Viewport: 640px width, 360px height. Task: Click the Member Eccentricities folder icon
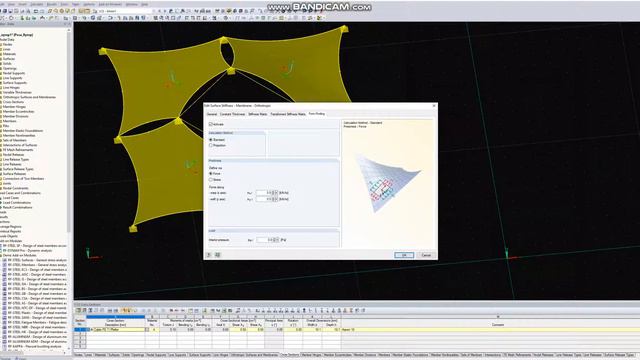[x=1, y=111]
